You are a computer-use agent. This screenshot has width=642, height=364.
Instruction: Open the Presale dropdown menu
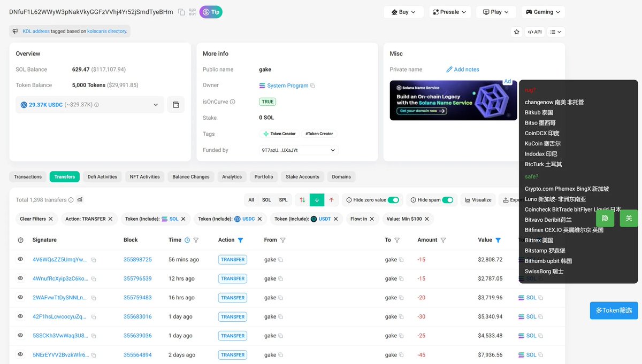coord(450,12)
